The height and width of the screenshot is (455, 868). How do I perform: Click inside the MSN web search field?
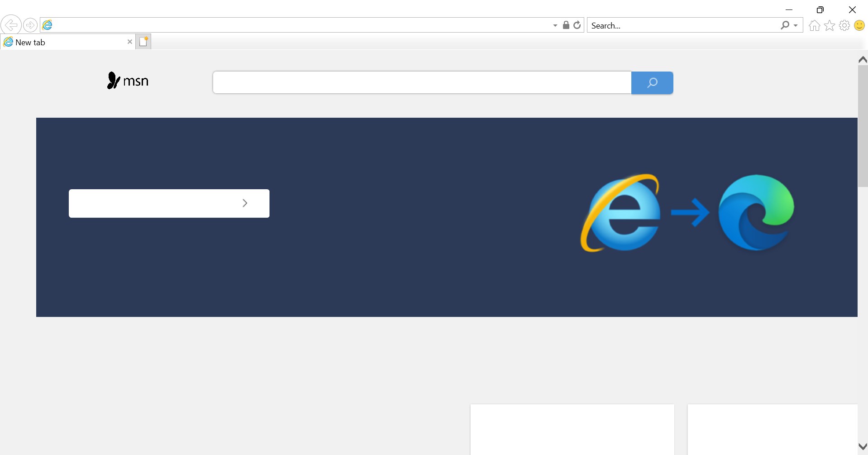coord(422,83)
